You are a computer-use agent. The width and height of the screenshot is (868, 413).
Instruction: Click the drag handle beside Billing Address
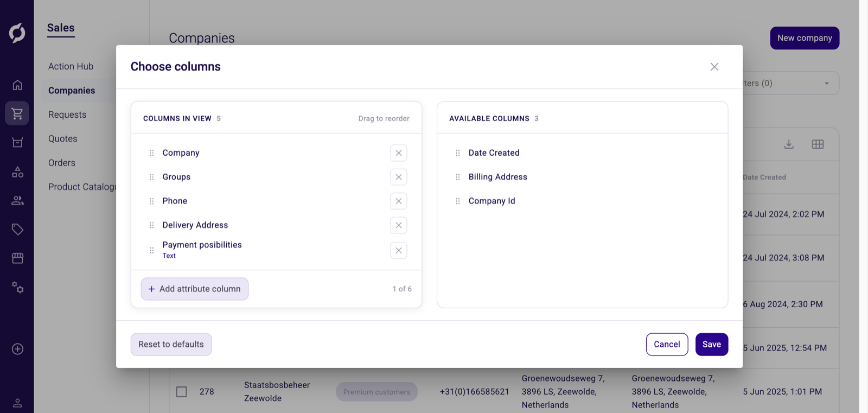point(457,177)
